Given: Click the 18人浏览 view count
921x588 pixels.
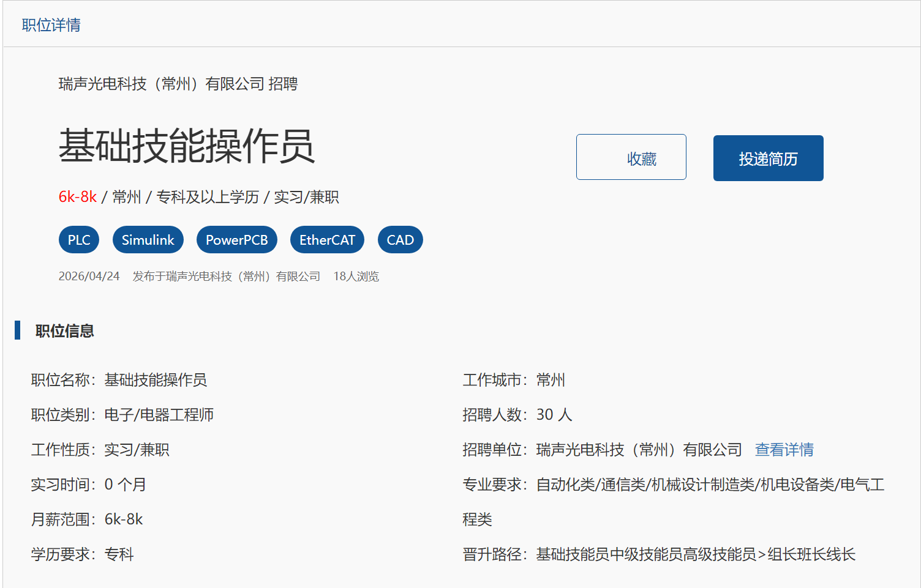Looking at the screenshot, I should (x=356, y=277).
